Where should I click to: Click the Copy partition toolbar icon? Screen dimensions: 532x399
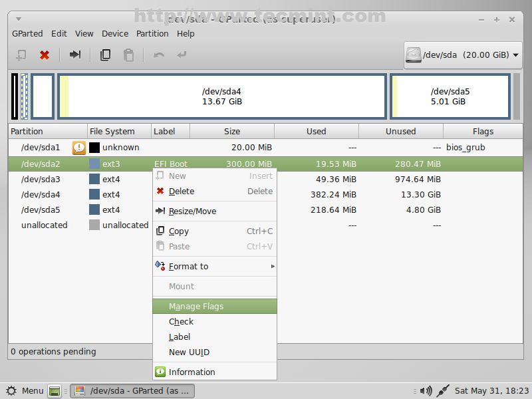105,55
